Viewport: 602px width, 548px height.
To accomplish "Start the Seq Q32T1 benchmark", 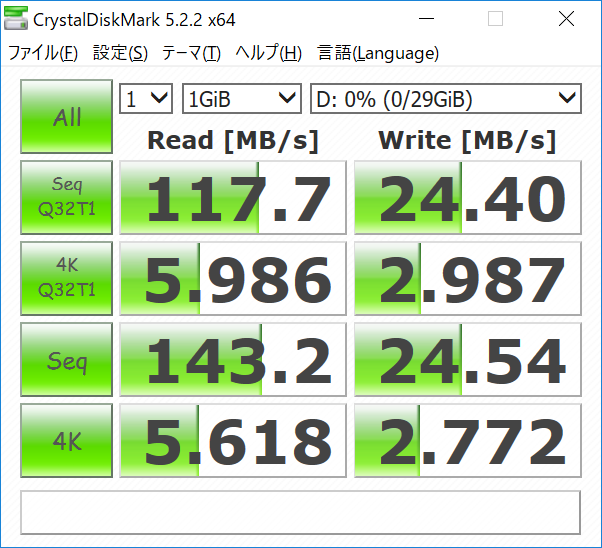I will [x=66, y=197].
